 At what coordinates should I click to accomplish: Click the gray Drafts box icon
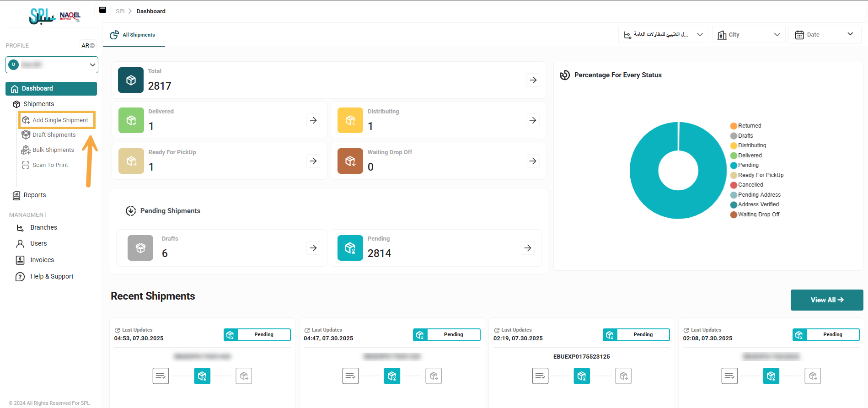click(x=140, y=248)
